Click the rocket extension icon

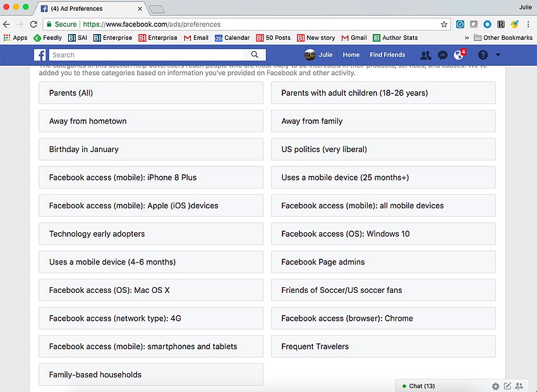(x=514, y=24)
